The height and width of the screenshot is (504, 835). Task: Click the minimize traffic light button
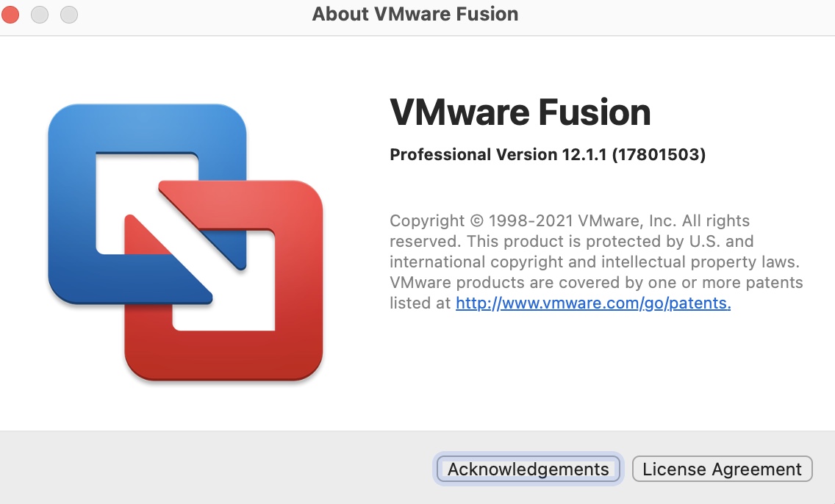point(40,14)
